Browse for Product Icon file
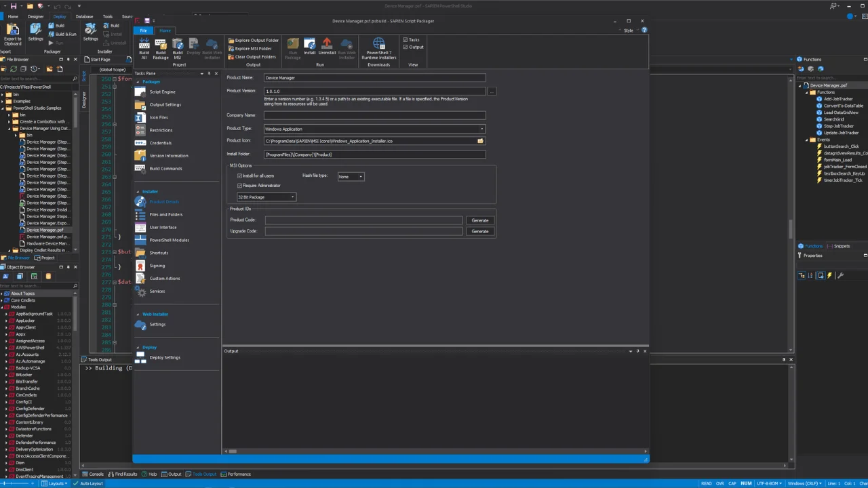Viewport: 868px width, 488px height. point(480,141)
